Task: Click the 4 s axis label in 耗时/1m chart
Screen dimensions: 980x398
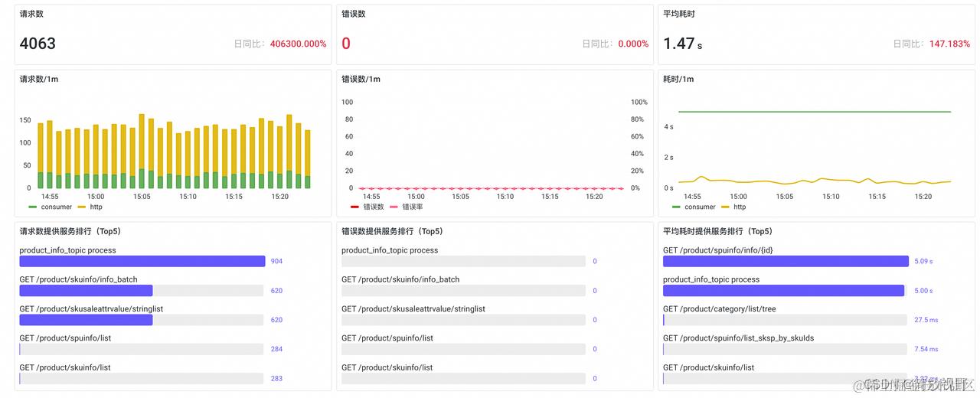Action: 668,126
